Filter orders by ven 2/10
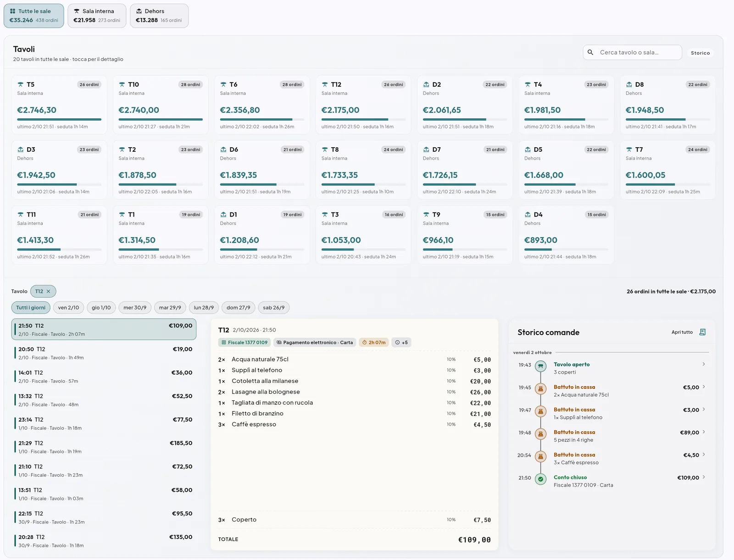 click(68, 308)
